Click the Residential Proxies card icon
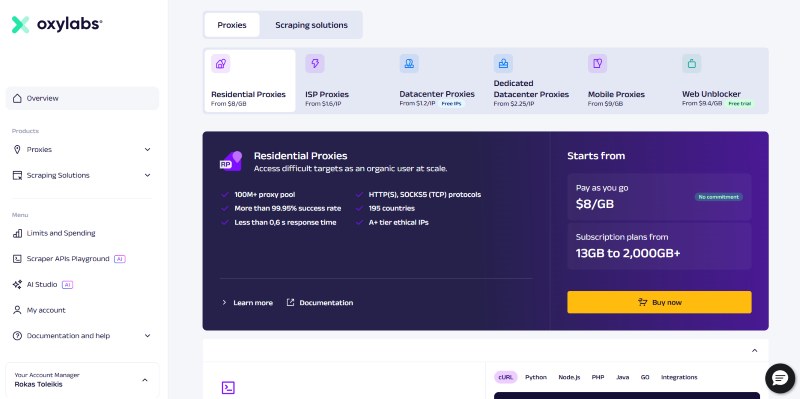 point(220,64)
